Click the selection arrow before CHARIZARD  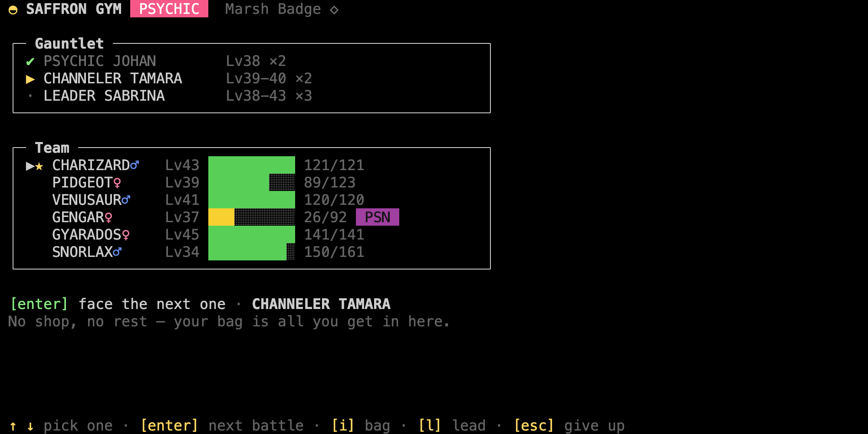point(30,165)
